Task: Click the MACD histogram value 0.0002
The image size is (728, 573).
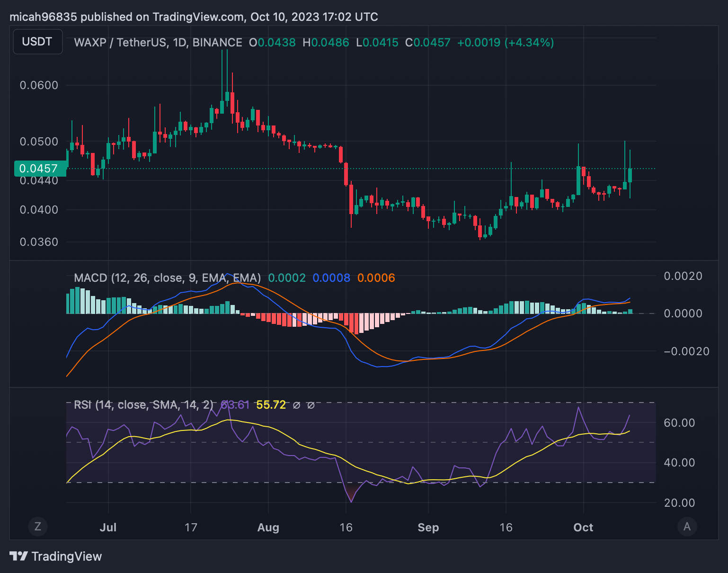Action: click(x=287, y=278)
